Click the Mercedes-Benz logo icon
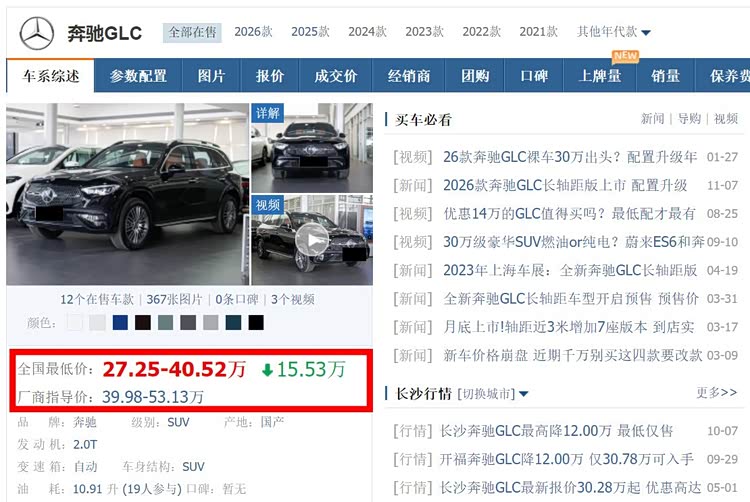750x502 pixels. [x=37, y=33]
